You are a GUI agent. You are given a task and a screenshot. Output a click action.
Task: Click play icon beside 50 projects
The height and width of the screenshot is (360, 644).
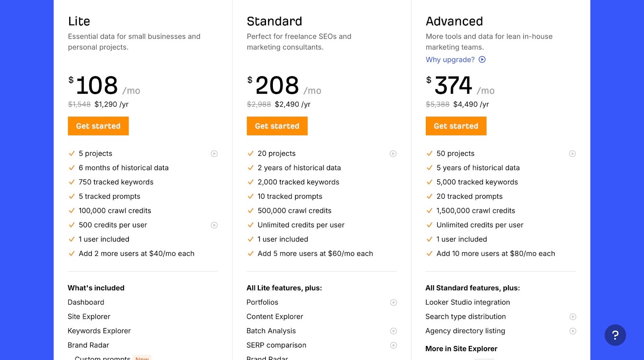(x=572, y=154)
